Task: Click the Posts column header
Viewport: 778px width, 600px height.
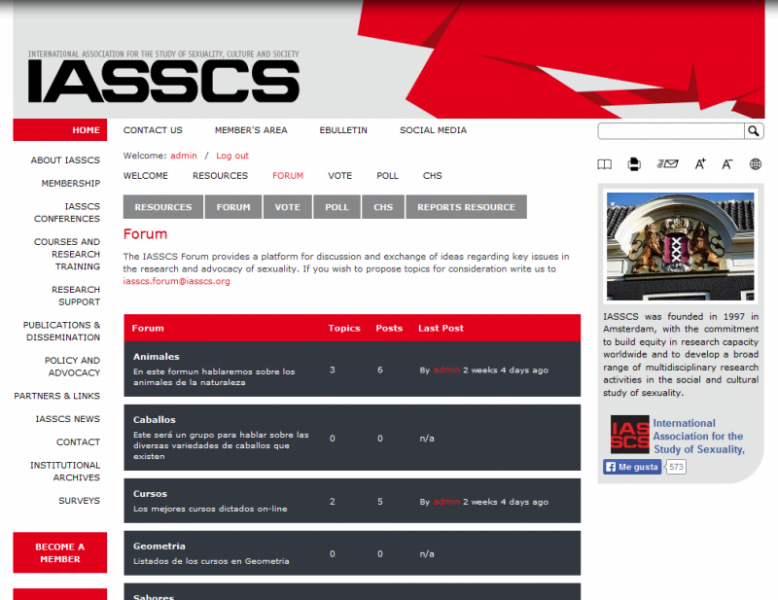Action: coord(389,329)
